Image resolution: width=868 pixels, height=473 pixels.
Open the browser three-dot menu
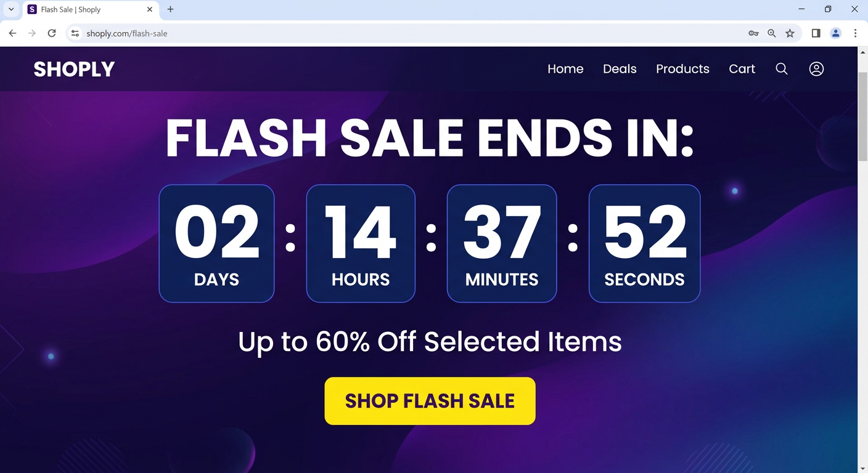pos(856,33)
